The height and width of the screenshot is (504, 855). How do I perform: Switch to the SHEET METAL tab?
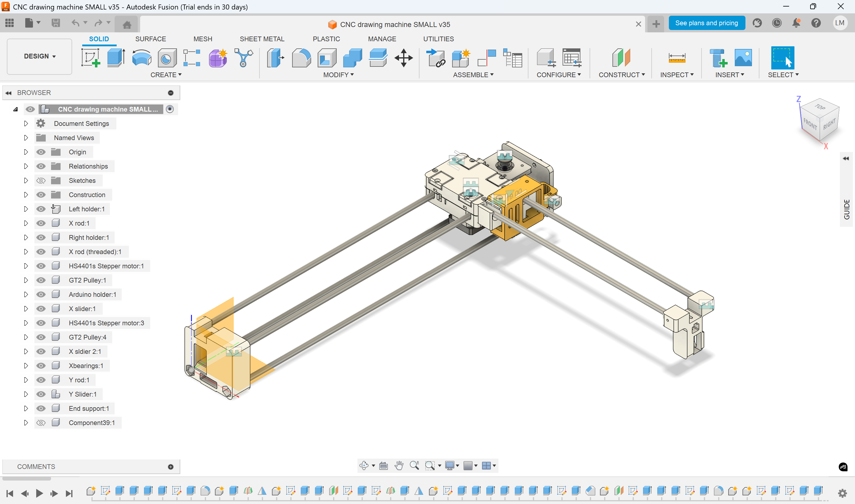(262, 39)
